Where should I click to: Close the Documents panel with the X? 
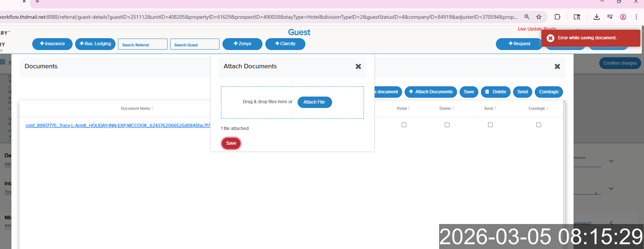click(x=557, y=66)
